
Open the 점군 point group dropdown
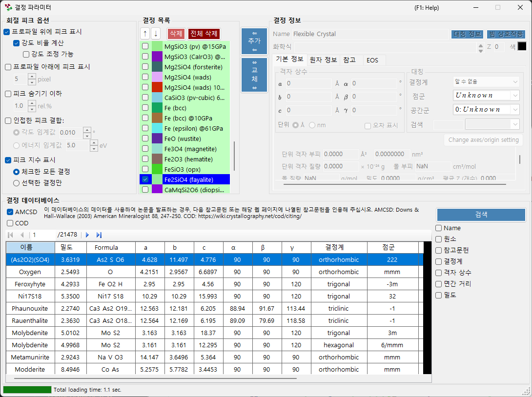[x=486, y=96]
